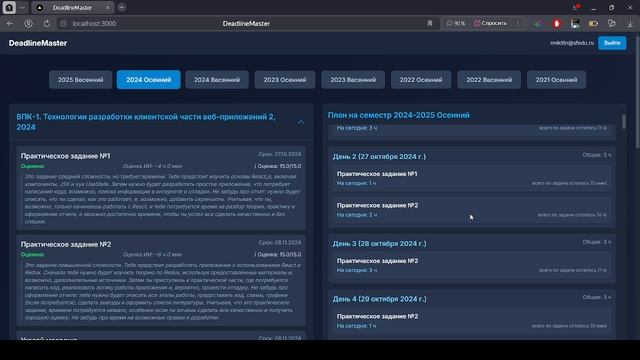Image resolution: width=640 pixels, height=360 pixels.
Task: Log out with the Выйти button
Action: [612, 43]
